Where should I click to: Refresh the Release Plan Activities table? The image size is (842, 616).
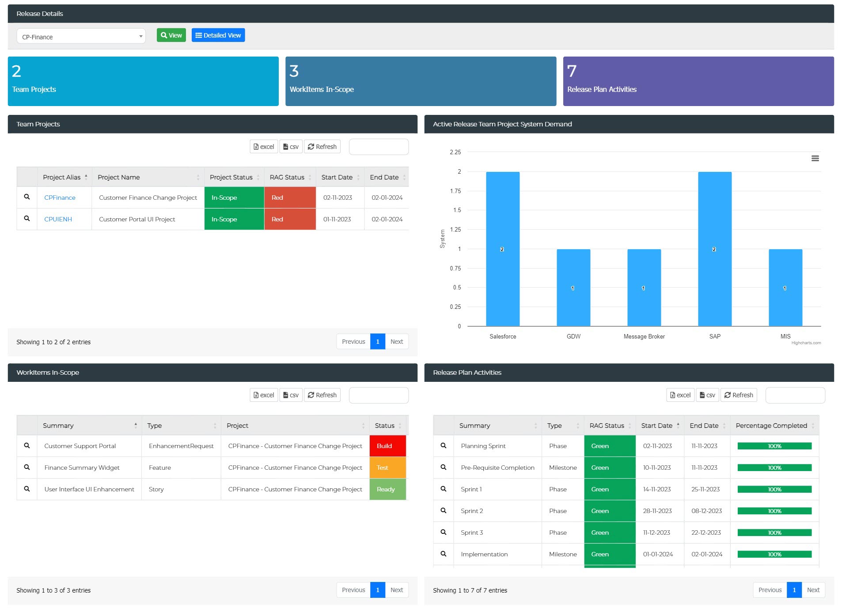pos(739,395)
